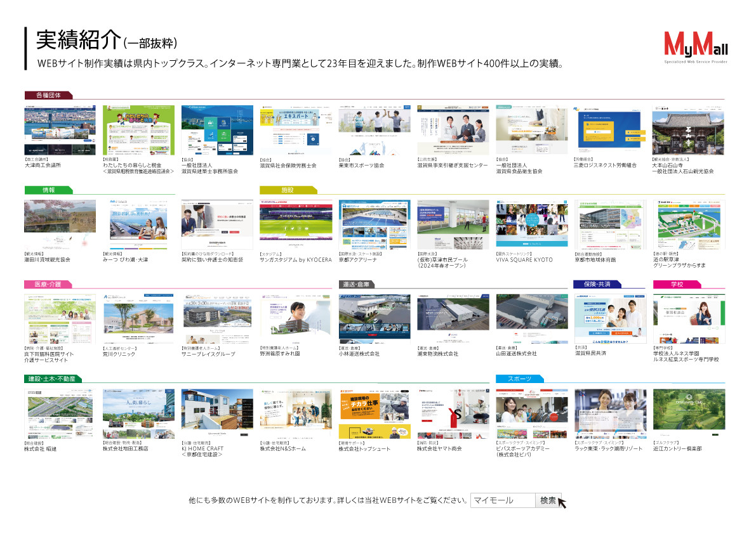Select the 医療・介護 category label
756x534 pixels.
click(x=50, y=285)
